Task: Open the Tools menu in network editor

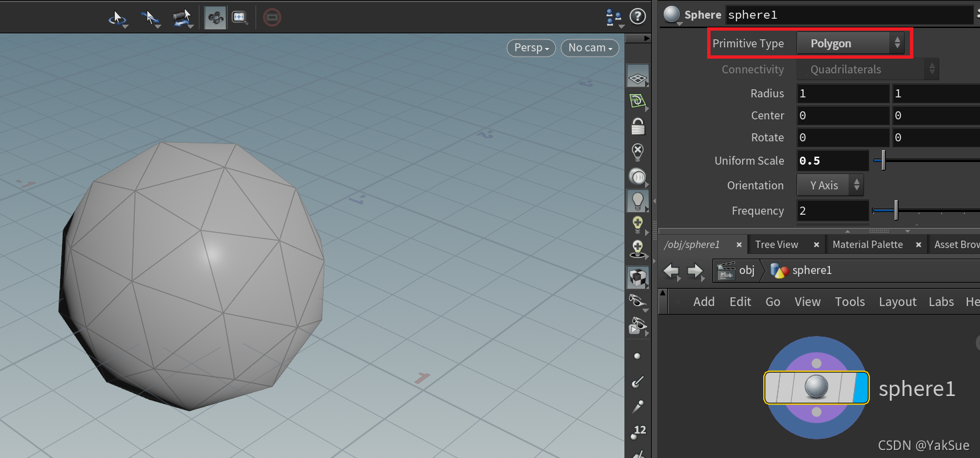Action: (x=849, y=302)
